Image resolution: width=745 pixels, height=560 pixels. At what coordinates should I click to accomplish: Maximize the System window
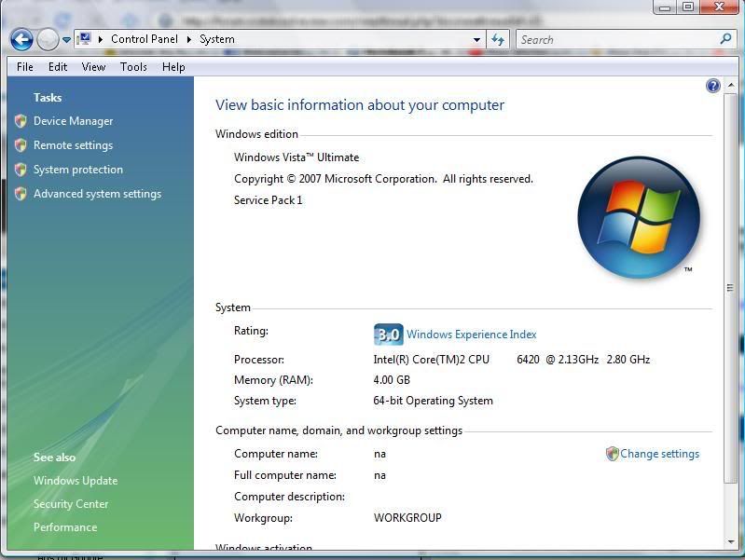tap(687, 7)
